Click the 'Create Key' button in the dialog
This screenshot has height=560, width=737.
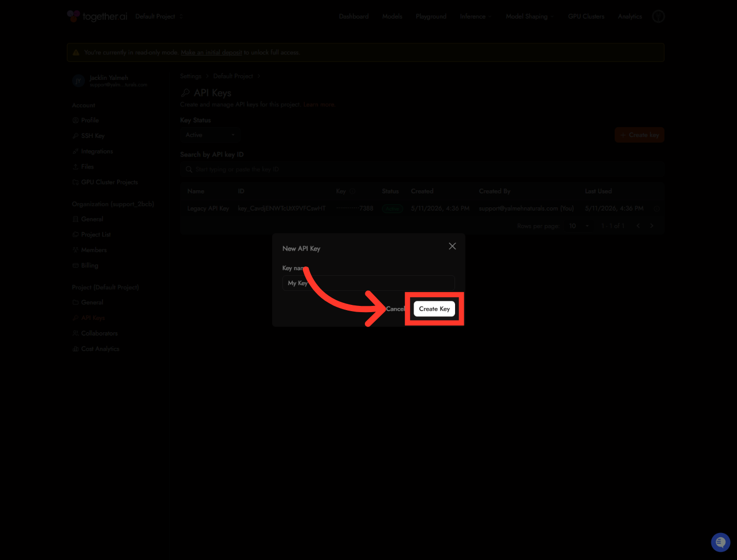tap(434, 309)
